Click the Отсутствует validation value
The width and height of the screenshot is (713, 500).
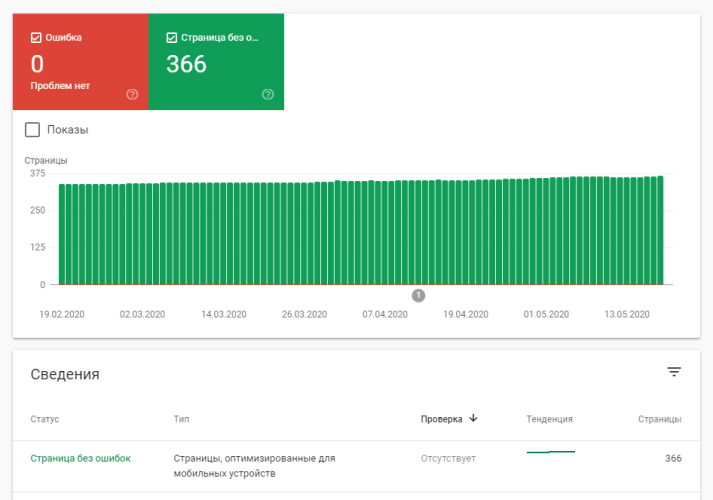click(448, 458)
